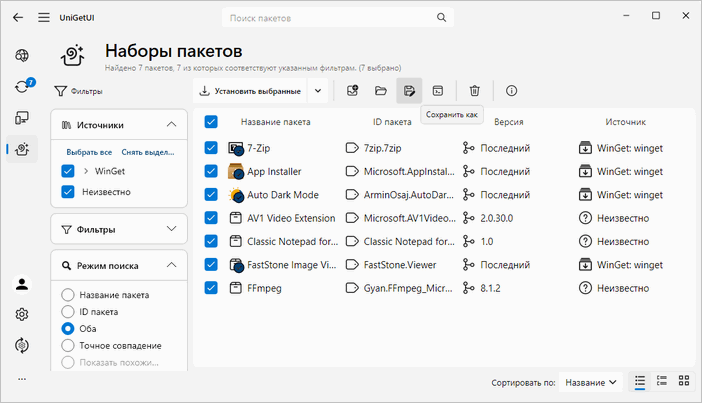Uncheck the Auto Dark Mode checkbox
Viewport: 702px width, 403px height.
(x=211, y=194)
